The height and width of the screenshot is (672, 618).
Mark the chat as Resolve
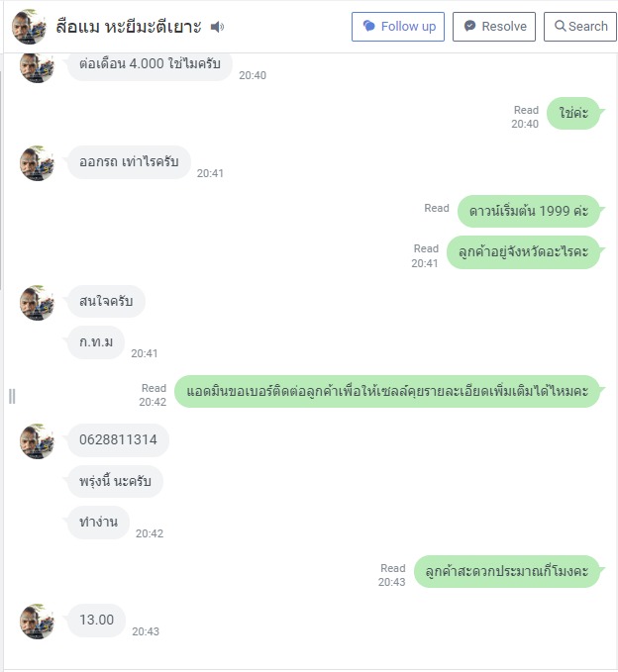(494, 27)
